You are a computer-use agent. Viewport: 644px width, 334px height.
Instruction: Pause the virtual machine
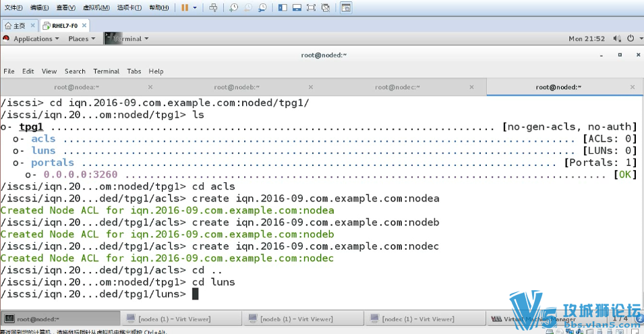tap(185, 7)
